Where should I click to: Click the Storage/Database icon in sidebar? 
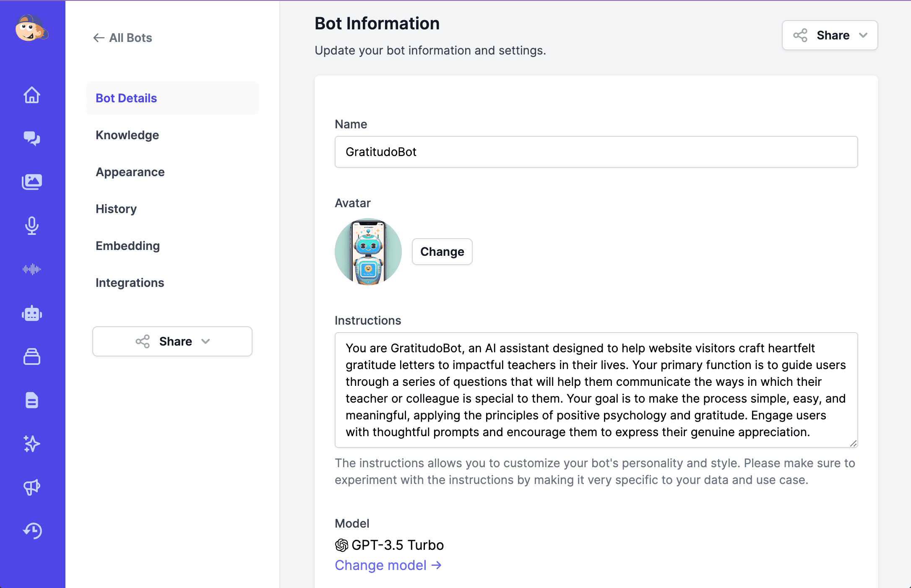tap(33, 356)
